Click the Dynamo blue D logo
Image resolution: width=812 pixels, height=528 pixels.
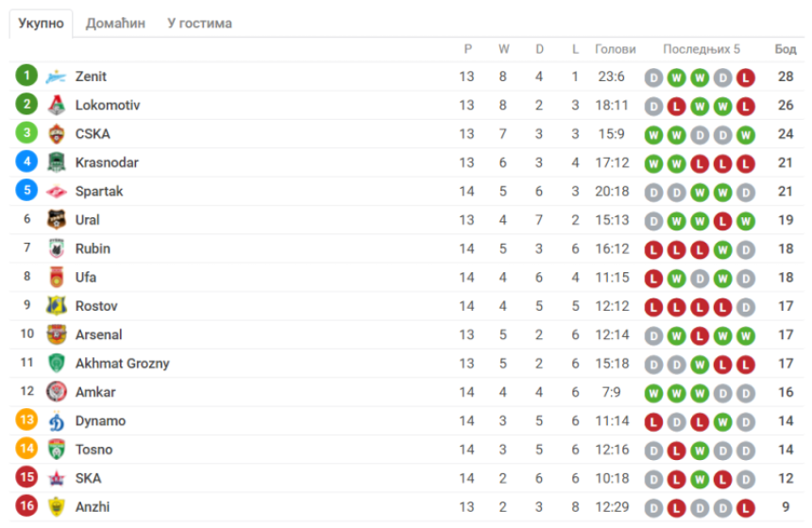[x=56, y=421]
